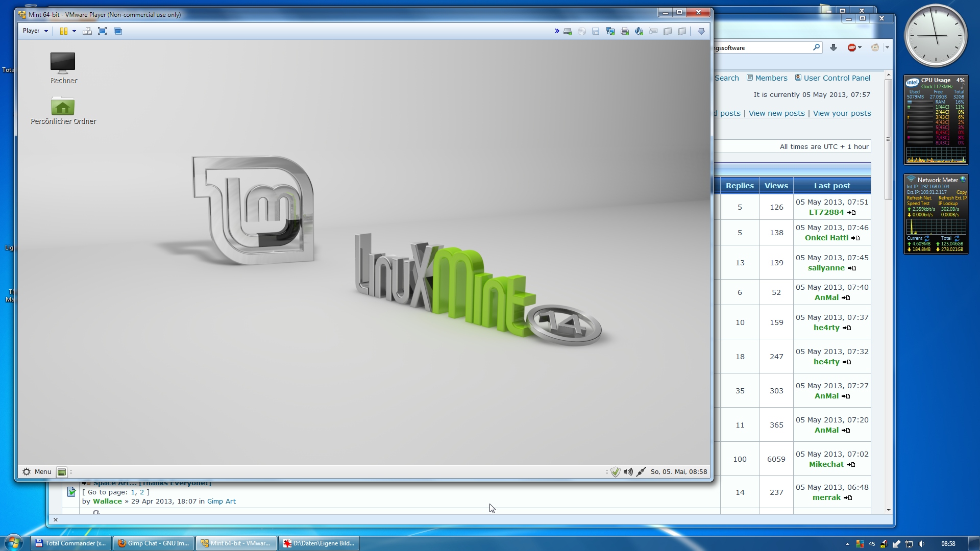Switch to Mint 64-bit VMware taskbar button
Screen dimensions: 980x551
pyautogui.click(x=236, y=543)
